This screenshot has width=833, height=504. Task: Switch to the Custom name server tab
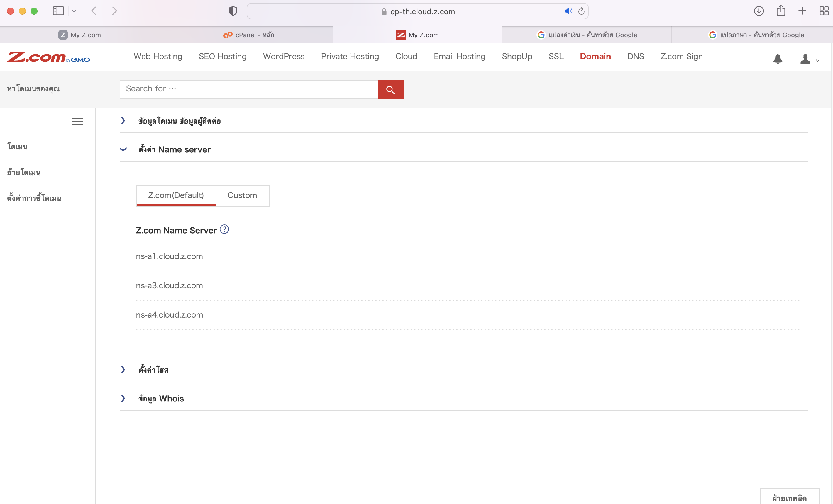pyautogui.click(x=242, y=195)
